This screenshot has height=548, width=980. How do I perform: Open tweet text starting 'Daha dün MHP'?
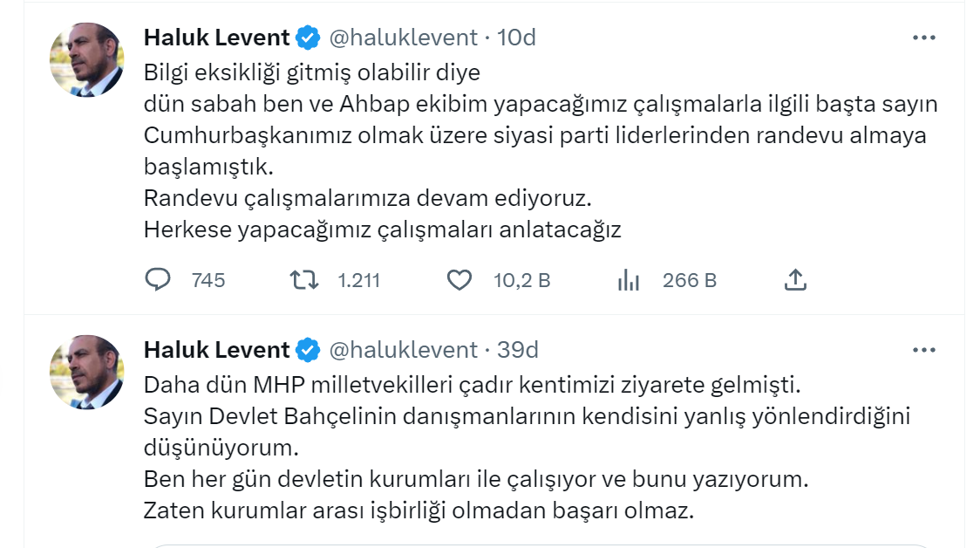(527, 448)
